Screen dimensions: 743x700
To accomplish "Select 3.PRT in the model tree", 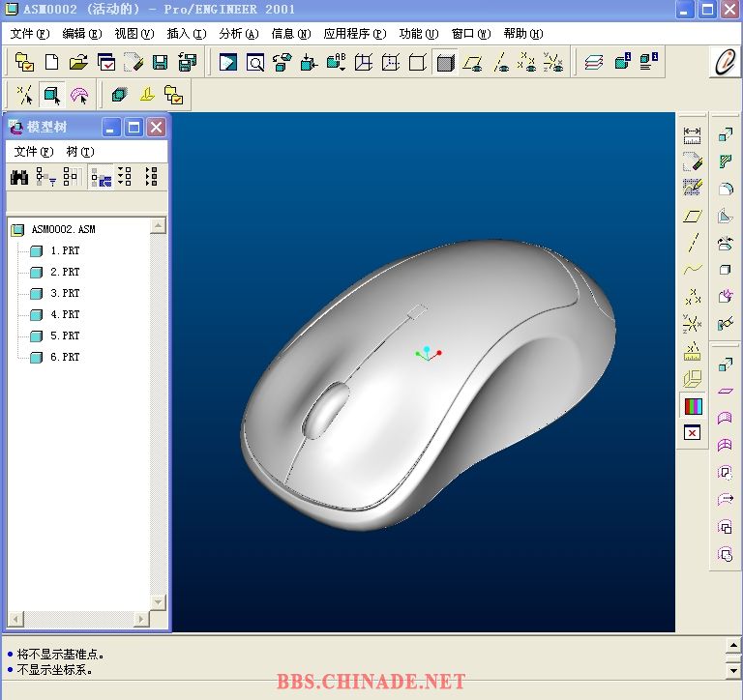I will tap(65, 293).
